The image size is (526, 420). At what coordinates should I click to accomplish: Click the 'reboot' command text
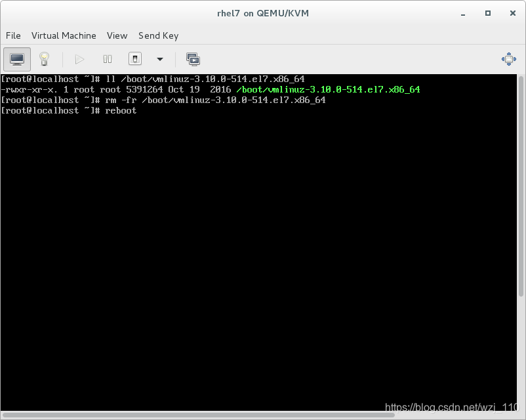pos(121,110)
